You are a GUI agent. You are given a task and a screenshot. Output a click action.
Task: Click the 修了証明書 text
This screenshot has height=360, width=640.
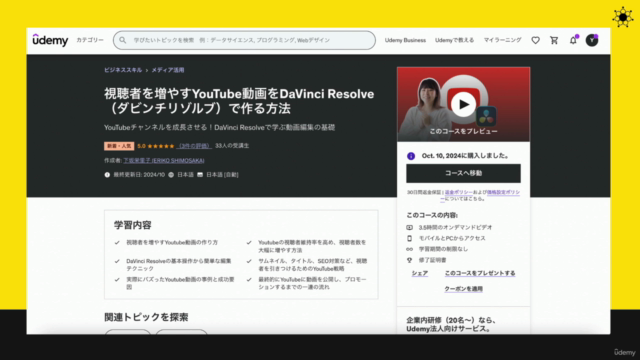[x=432, y=260]
